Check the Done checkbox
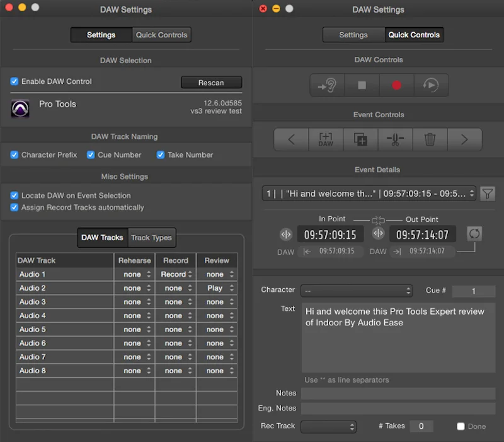Image resolution: width=504 pixels, height=442 pixels. (x=461, y=426)
